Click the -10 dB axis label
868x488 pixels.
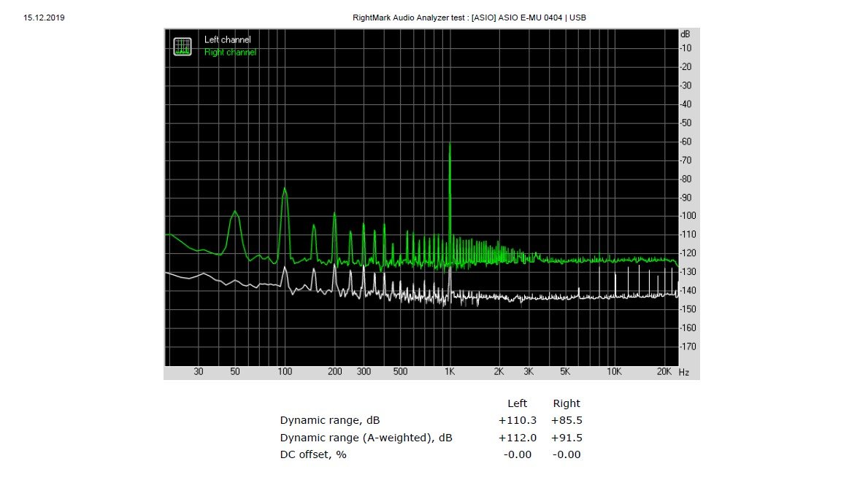point(686,48)
